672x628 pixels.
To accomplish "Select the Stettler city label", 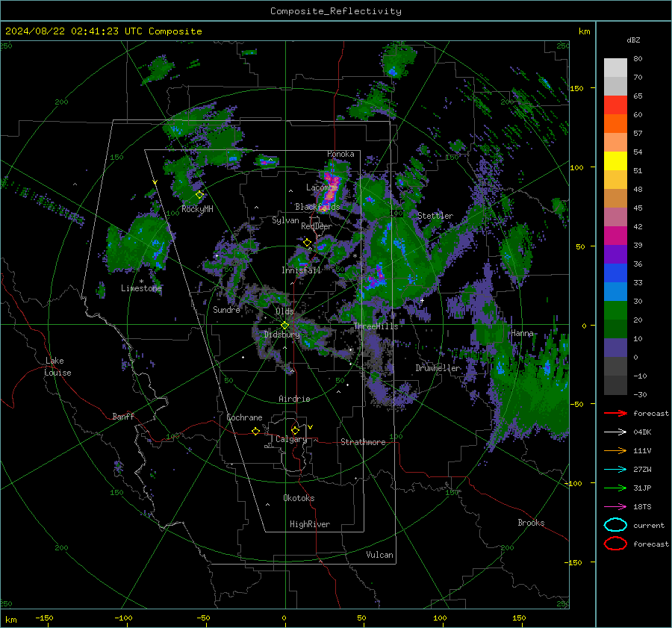I will 435,216.
